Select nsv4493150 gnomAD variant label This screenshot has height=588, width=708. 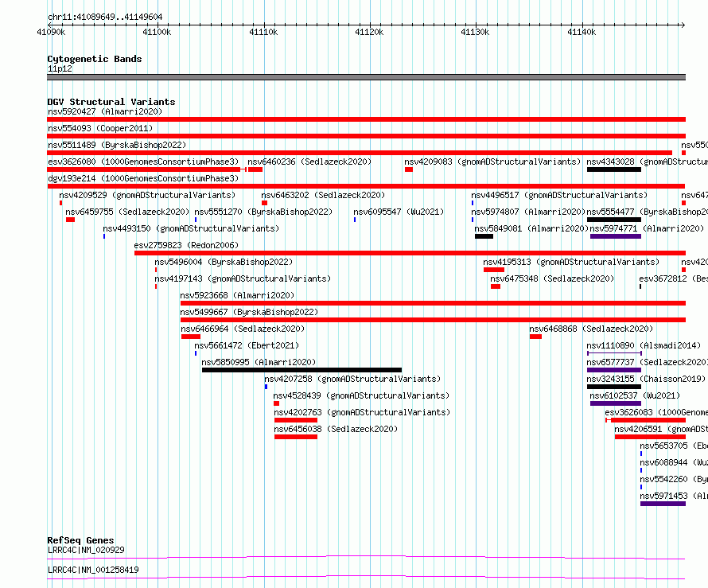click(x=191, y=228)
